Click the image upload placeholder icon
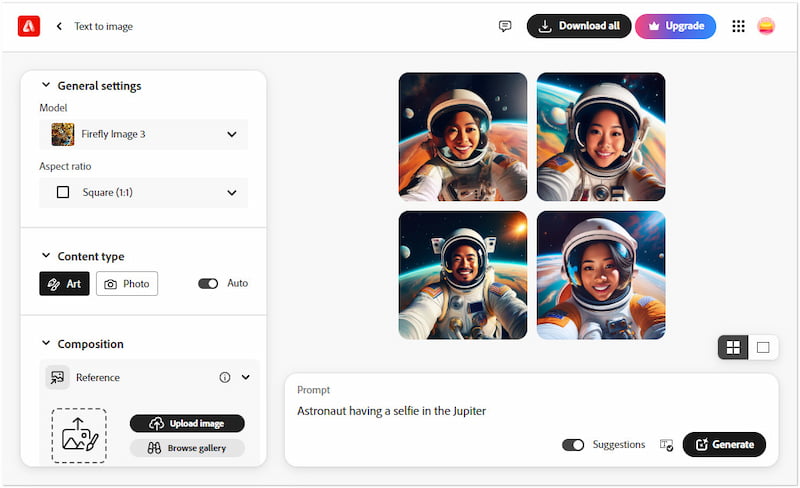The image size is (800, 488). pos(79,435)
